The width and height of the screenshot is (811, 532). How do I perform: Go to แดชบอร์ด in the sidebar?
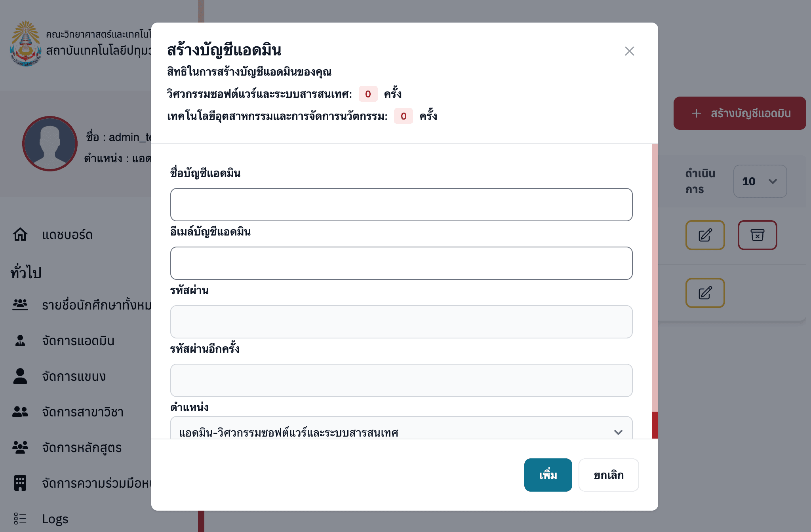[67, 234]
